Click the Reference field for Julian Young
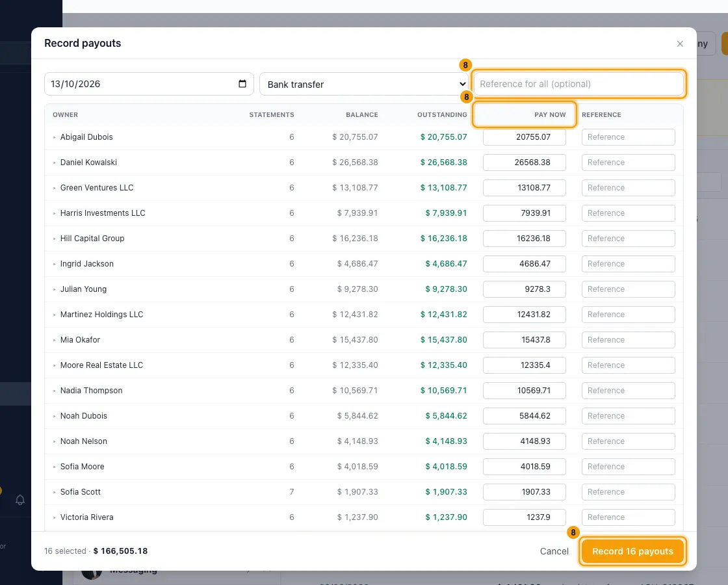The width and height of the screenshot is (728, 585). (628, 289)
